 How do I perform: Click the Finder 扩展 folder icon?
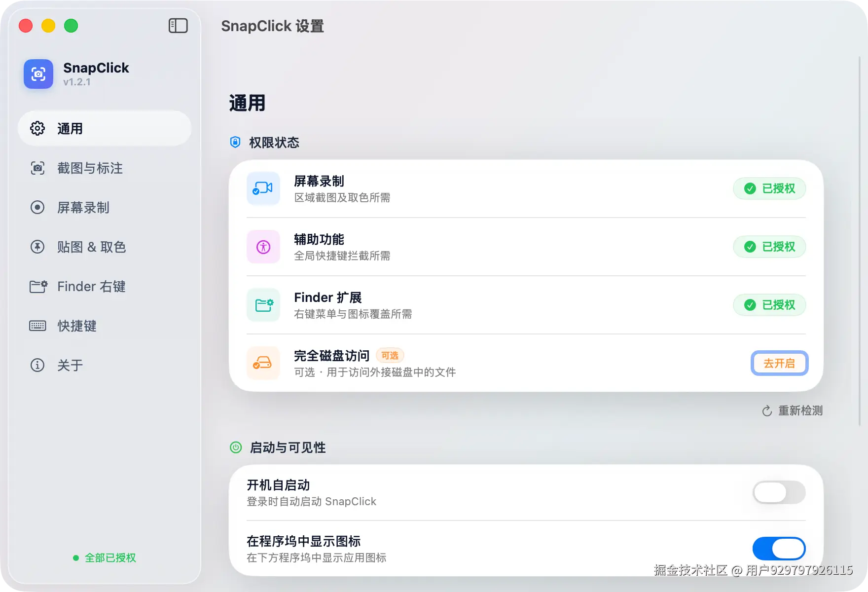263,305
